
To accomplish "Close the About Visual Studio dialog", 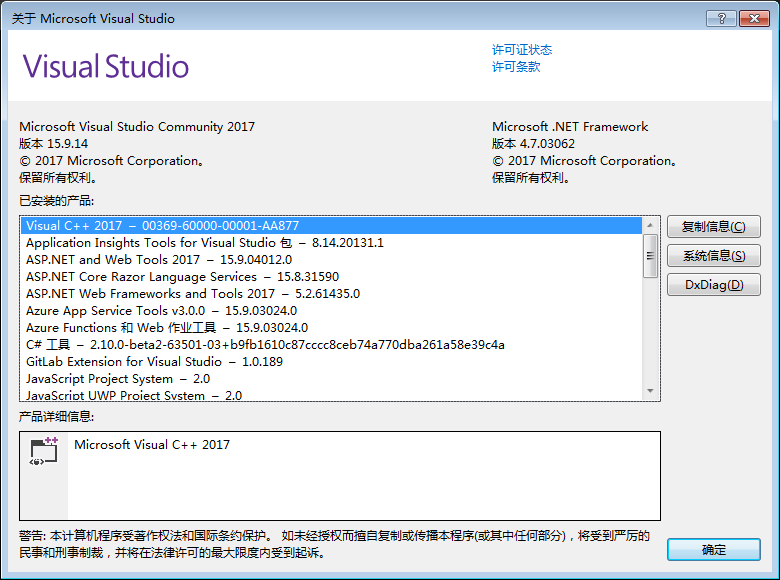I will [x=754, y=18].
